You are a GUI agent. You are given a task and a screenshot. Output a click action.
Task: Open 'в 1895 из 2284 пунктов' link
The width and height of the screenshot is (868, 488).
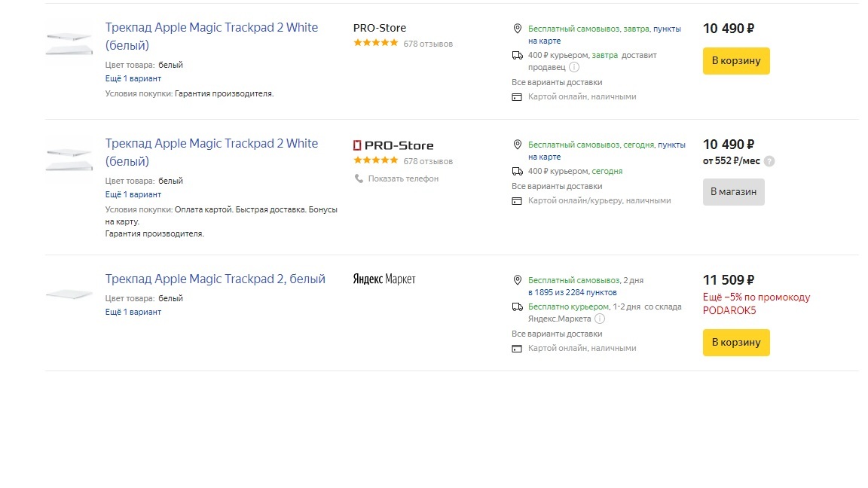[x=573, y=292]
